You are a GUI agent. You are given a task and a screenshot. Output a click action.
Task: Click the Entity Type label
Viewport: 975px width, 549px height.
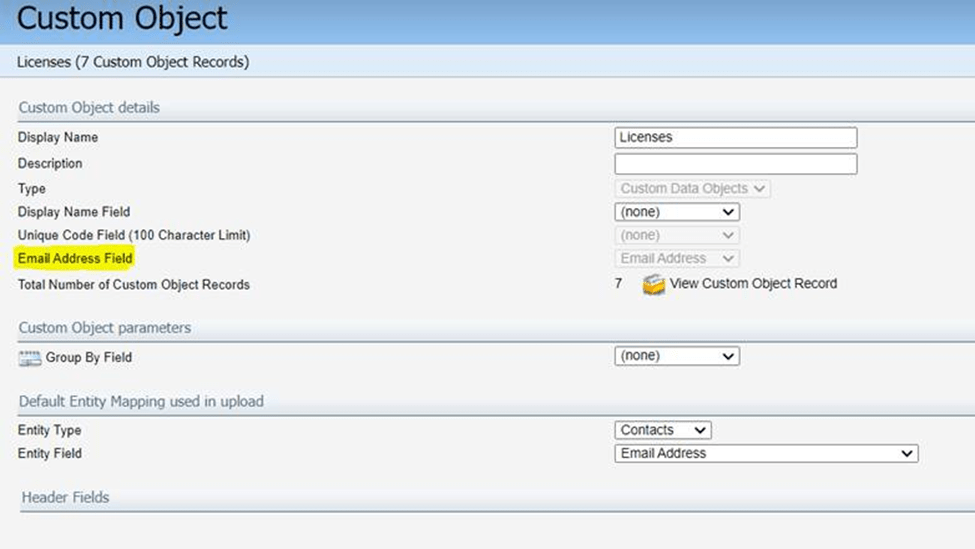49,430
